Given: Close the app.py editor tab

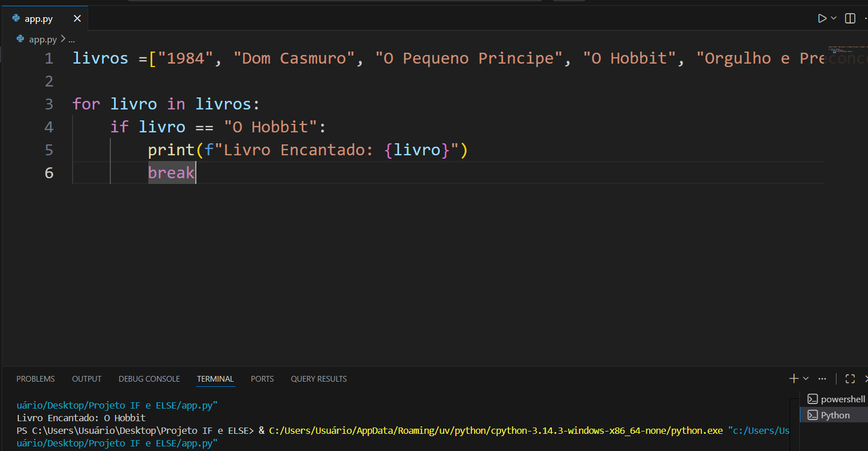Looking at the screenshot, I should 77,18.
